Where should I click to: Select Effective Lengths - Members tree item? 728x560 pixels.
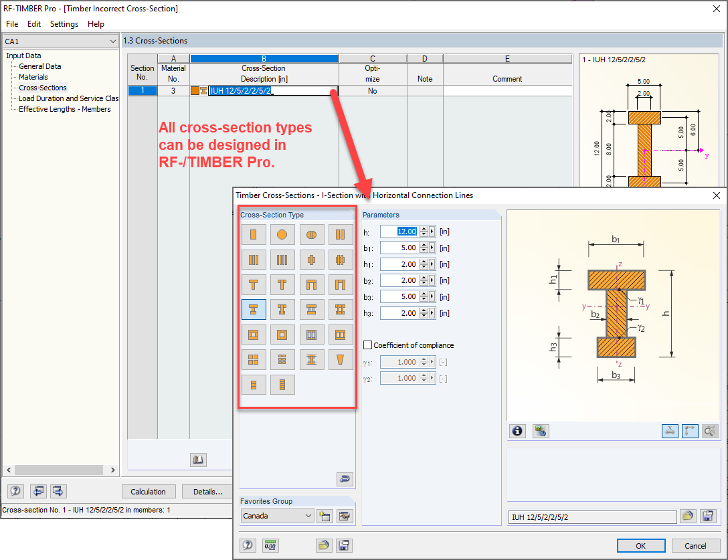click(x=64, y=109)
